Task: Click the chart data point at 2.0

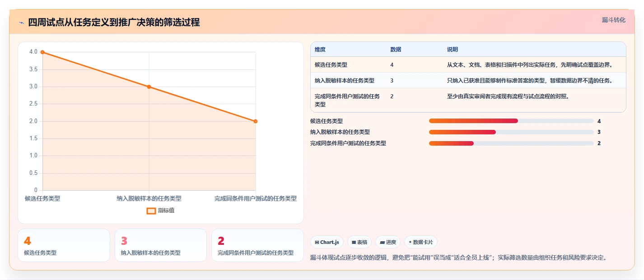Action: 256,121
